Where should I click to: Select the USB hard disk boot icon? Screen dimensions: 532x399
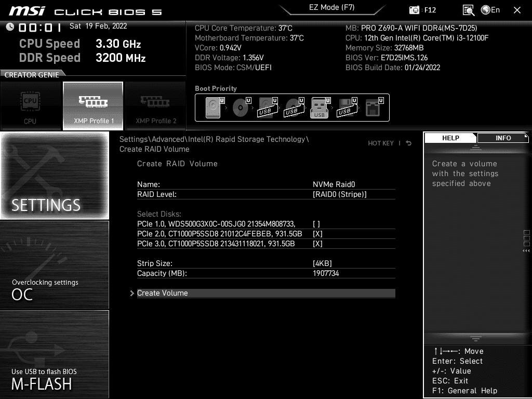point(268,108)
